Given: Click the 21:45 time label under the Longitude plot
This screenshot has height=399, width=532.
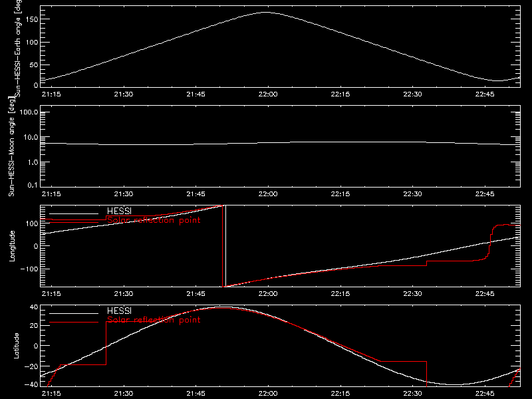Looking at the screenshot, I should (x=196, y=293).
